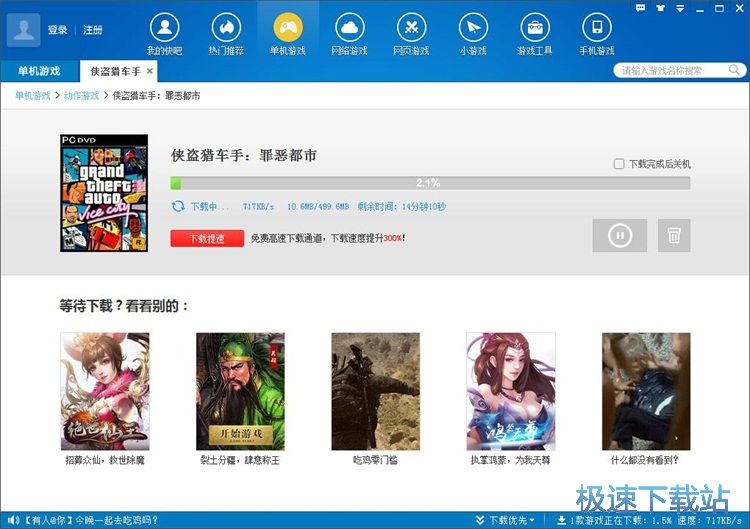Open 我的快吧 icon in top navigation

pos(165,27)
